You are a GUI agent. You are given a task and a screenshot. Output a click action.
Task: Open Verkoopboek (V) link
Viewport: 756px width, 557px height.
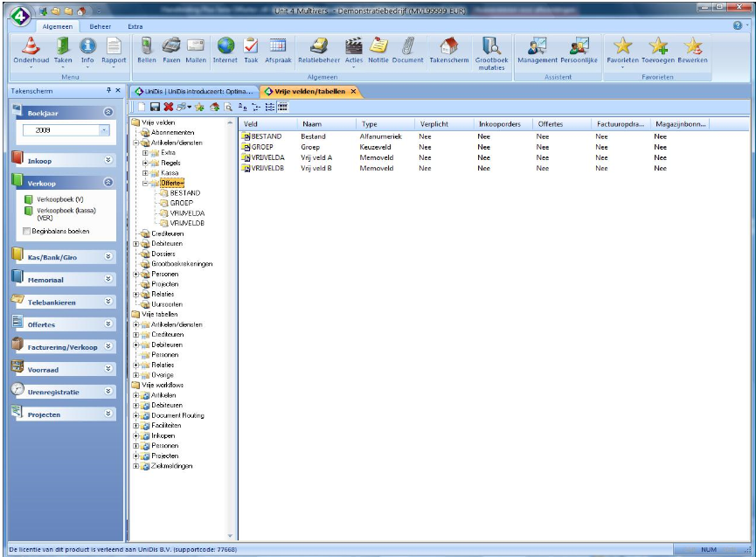click(60, 199)
